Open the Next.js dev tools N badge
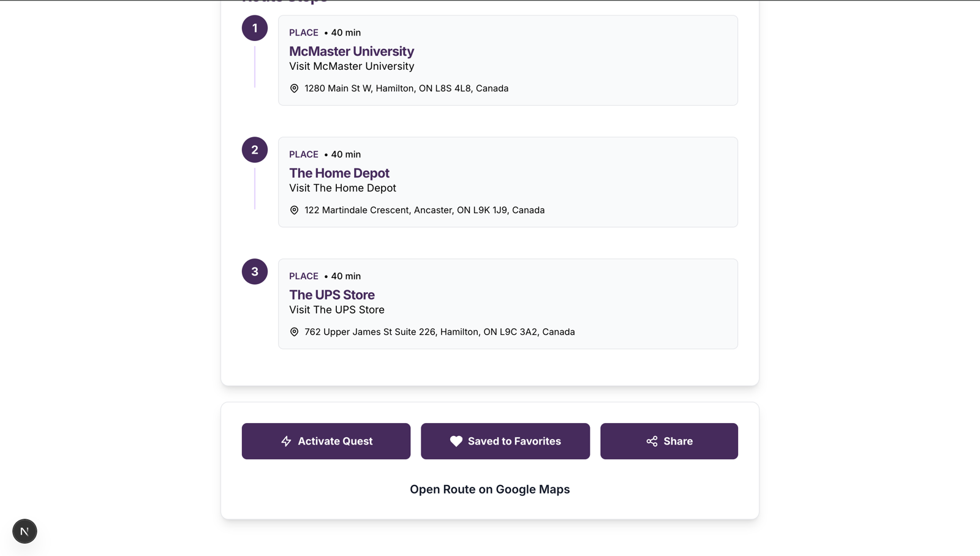The width and height of the screenshot is (980, 556). (24, 531)
